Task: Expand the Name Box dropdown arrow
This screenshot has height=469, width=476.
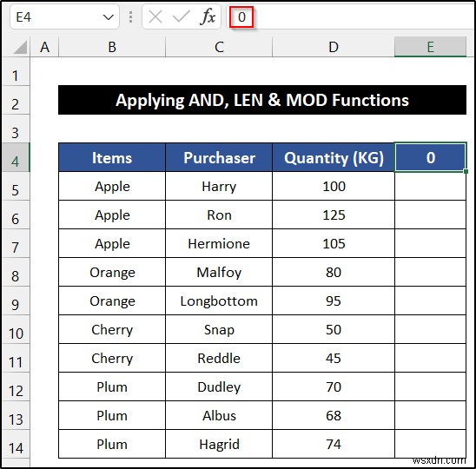Action: (108, 17)
